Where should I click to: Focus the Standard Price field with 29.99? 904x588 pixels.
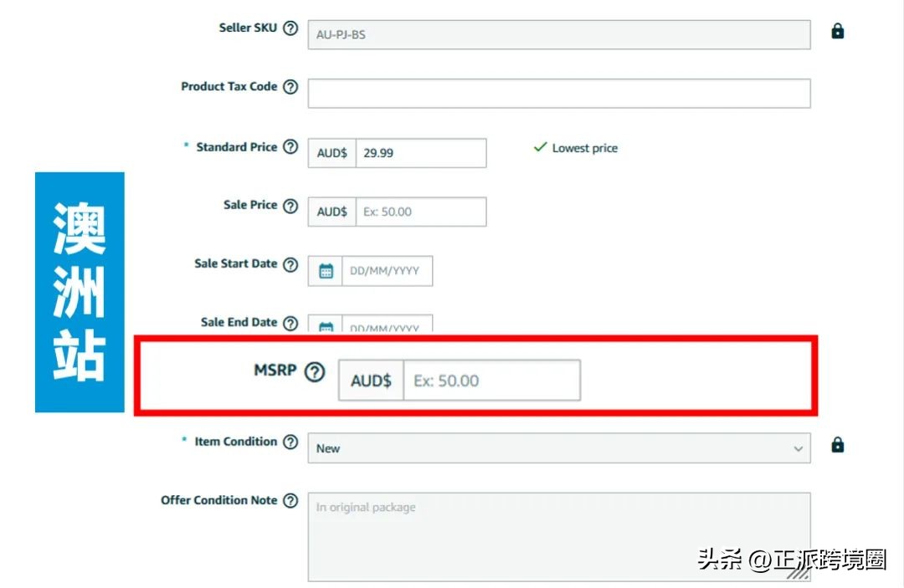pyautogui.click(x=421, y=153)
